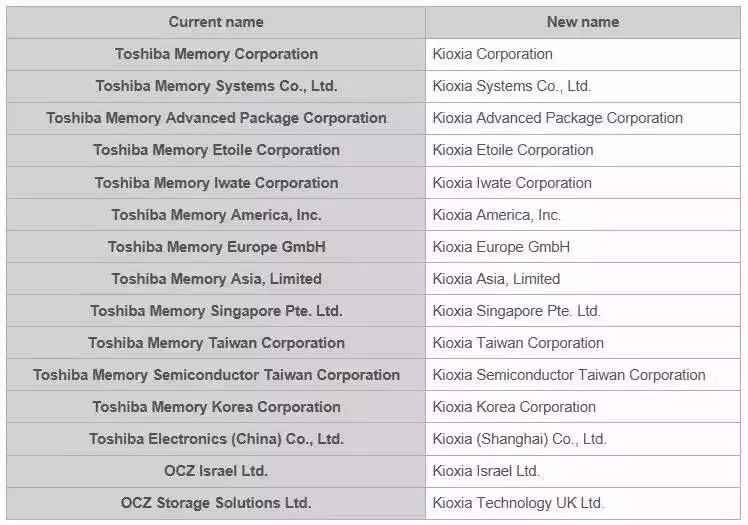Select Toshiba Memory Korea Corporation cell
The width and height of the screenshot is (748, 525).
click(x=216, y=407)
